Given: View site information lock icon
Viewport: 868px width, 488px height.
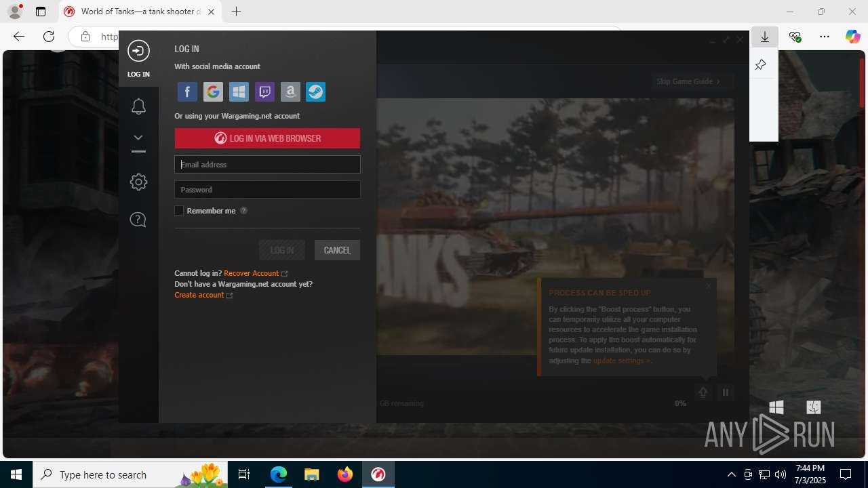Looking at the screenshot, I should (85, 37).
